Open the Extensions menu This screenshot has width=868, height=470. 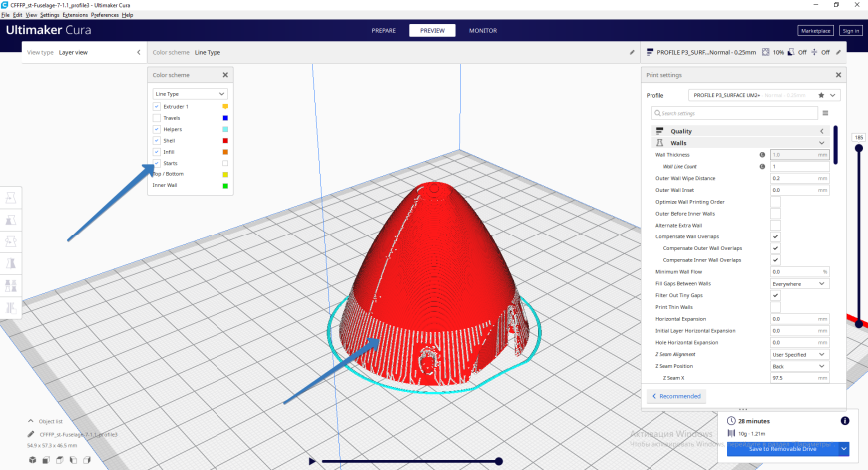75,15
